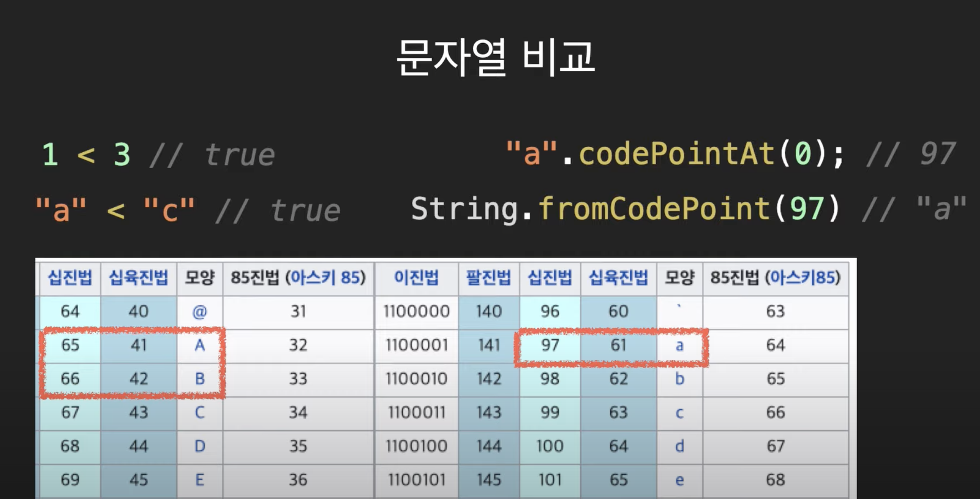The height and width of the screenshot is (499, 980).
Task: Open the '아스키85' link above 63
Action: pyautogui.click(x=804, y=277)
